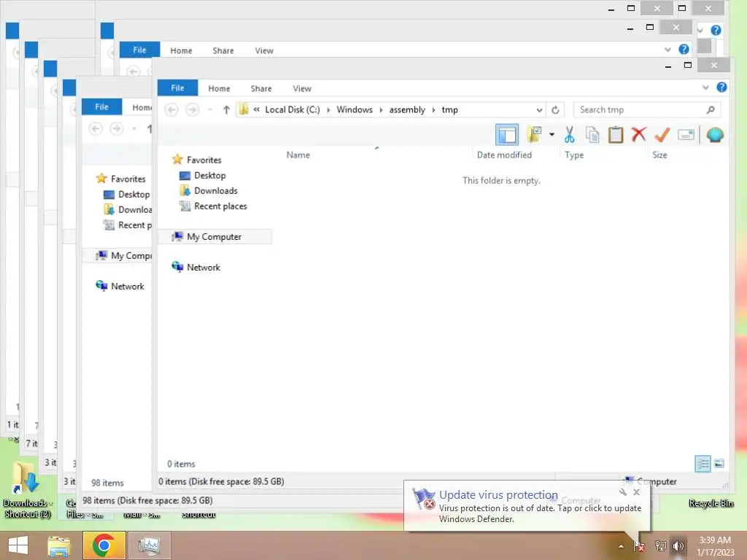
Task: Open folder options icon in tmp toolbar
Action: tap(535, 135)
